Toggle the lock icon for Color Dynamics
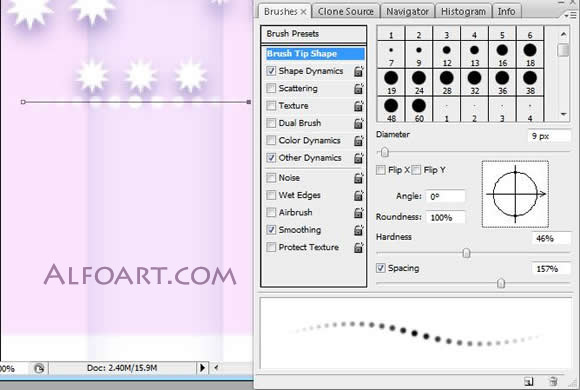 358,141
